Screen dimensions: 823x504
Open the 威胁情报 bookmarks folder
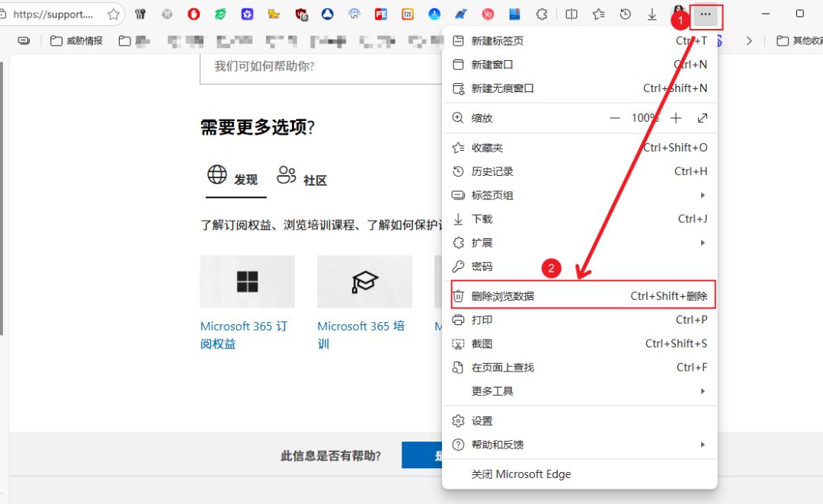[x=77, y=40]
